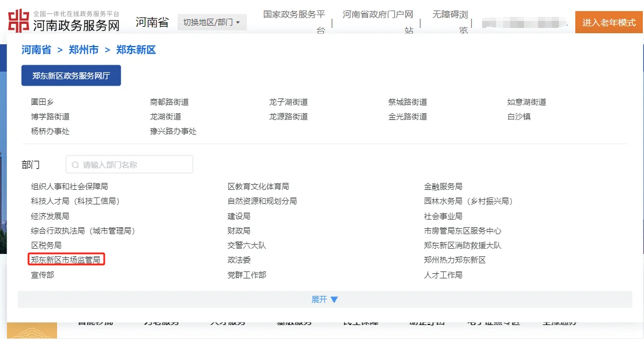Open 宣传部 department

(x=43, y=275)
